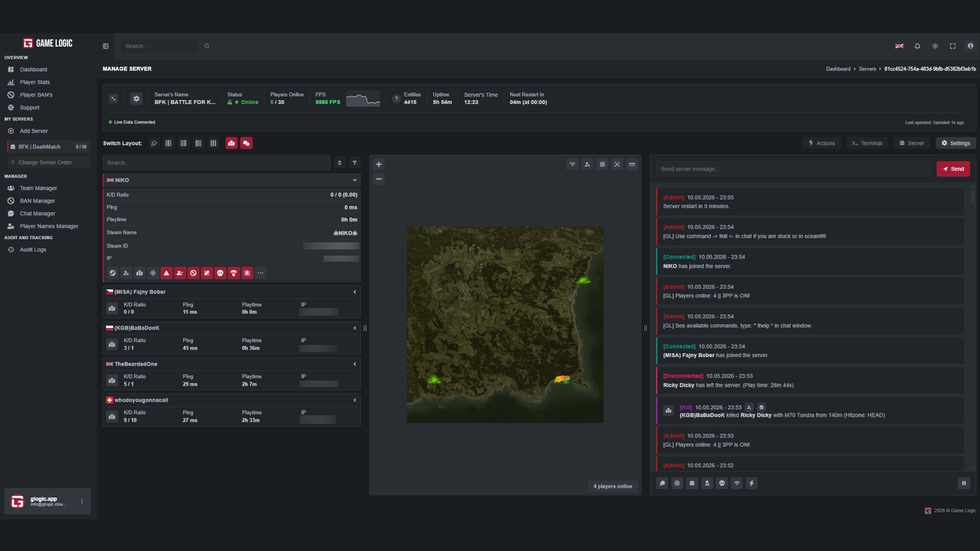Open the Server button
Image resolution: width=980 pixels, height=551 pixels.
coord(912,143)
